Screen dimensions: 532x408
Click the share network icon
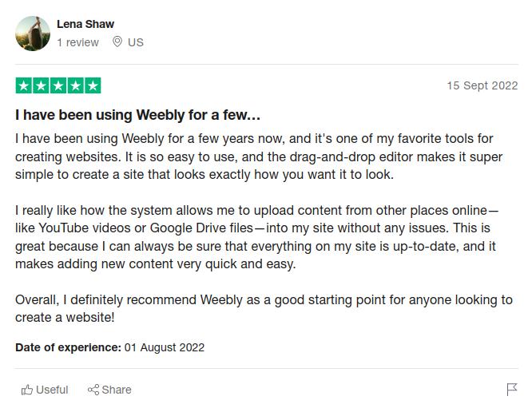pos(93,390)
